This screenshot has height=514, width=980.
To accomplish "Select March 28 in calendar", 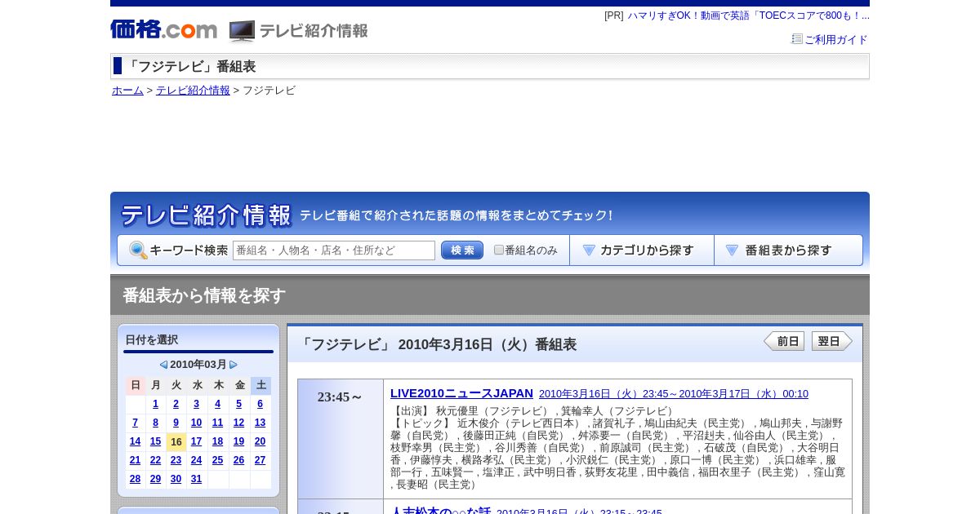I will (135, 479).
